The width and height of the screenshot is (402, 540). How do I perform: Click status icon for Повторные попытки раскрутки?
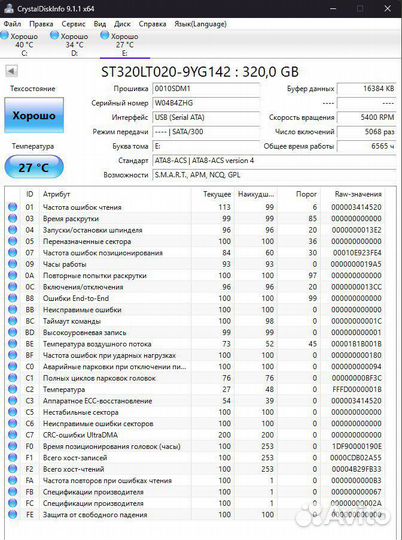coord(12,275)
